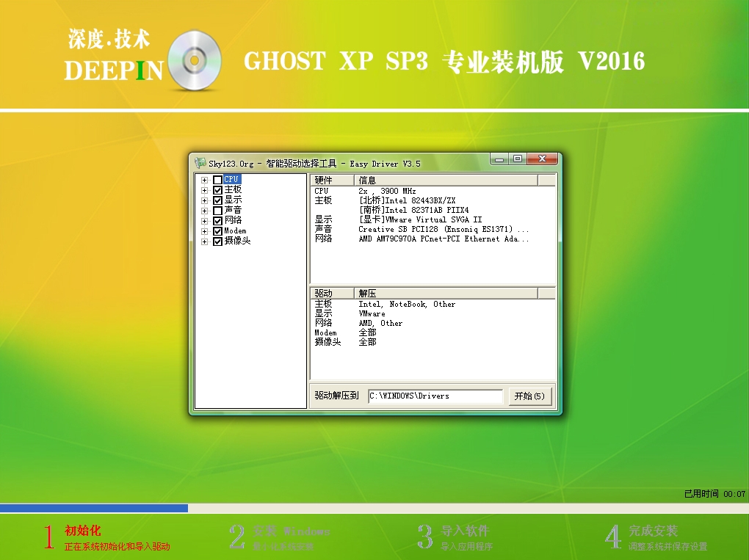Click the 硬件 column header

333,180
